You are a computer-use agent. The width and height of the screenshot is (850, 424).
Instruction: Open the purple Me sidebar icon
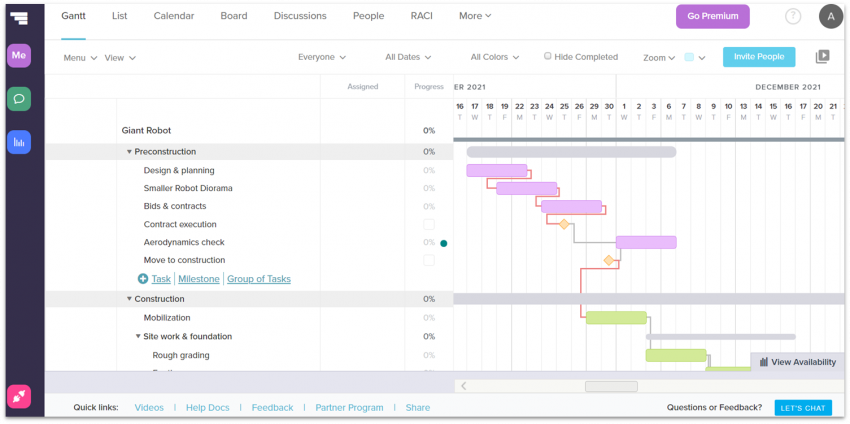[19, 56]
